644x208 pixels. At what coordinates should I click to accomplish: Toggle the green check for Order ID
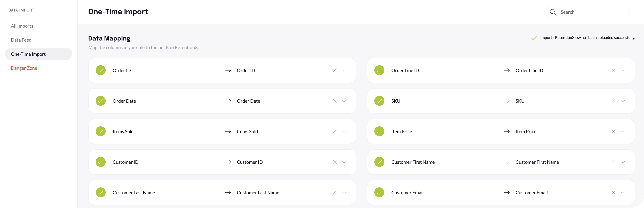(101, 70)
